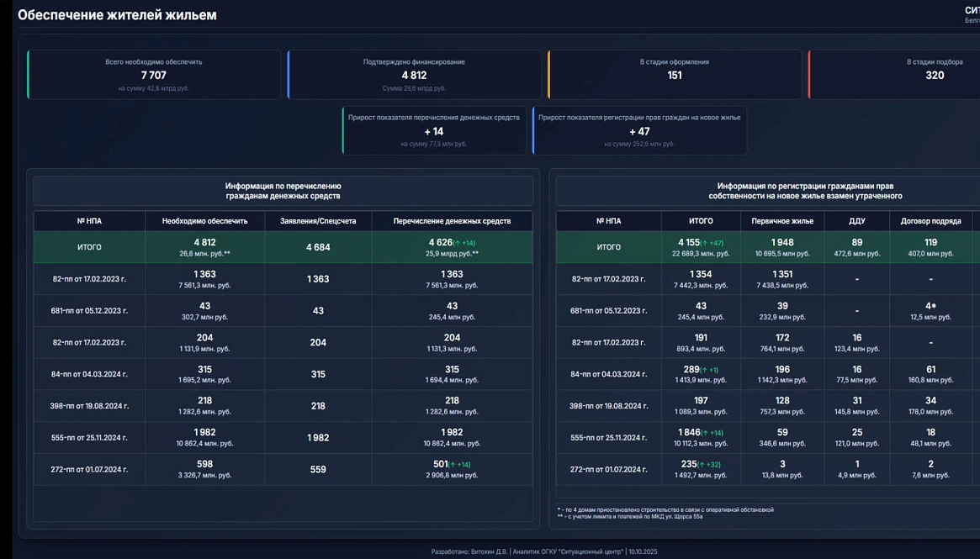This screenshot has width=980, height=559.
Task: Click the "Всего необходимо обеспечить" summary card
Action: pos(154,74)
